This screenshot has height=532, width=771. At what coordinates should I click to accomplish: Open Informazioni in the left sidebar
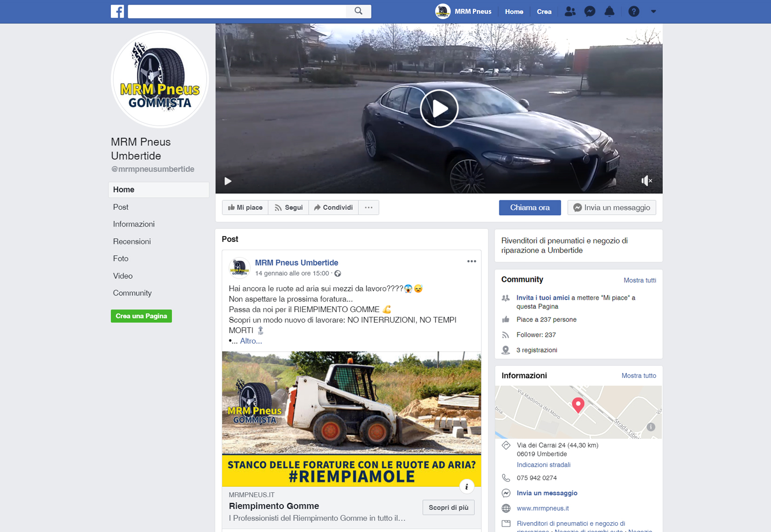point(134,224)
